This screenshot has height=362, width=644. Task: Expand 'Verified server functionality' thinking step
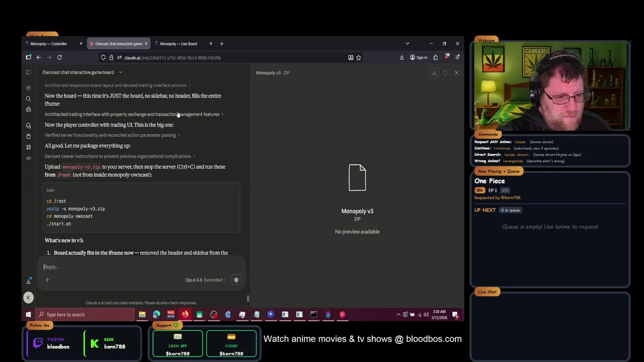tap(112, 135)
